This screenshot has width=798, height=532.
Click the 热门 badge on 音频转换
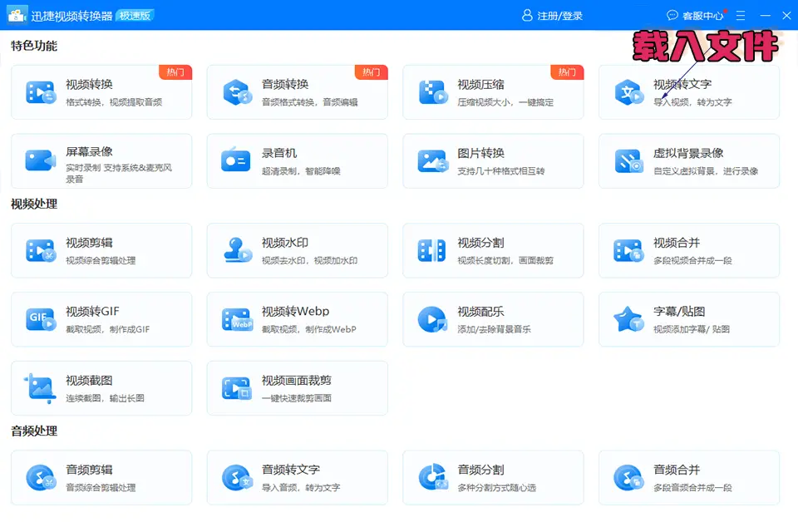tap(372, 72)
